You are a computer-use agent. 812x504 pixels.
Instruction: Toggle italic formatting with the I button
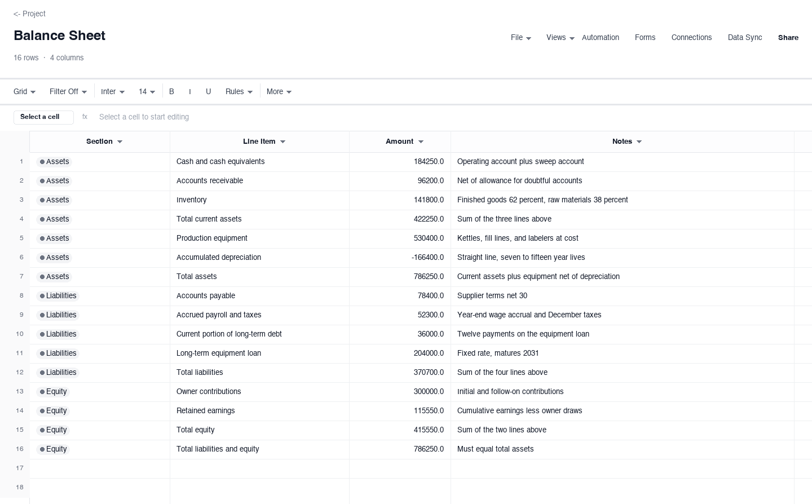[190, 91]
